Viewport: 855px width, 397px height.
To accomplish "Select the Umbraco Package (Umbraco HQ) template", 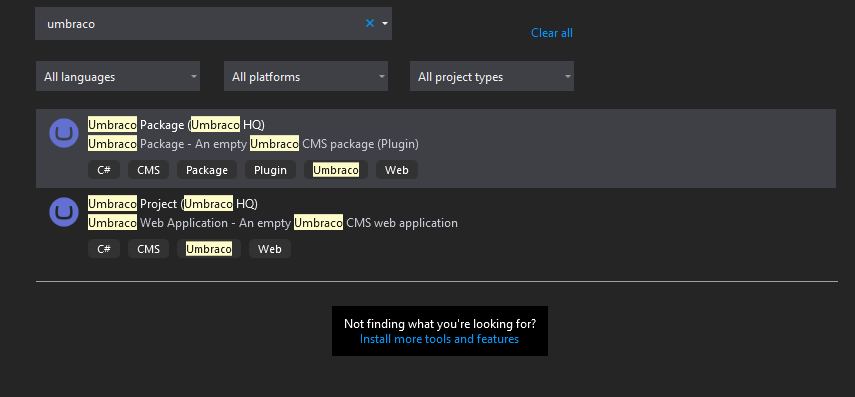I will [436, 148].
